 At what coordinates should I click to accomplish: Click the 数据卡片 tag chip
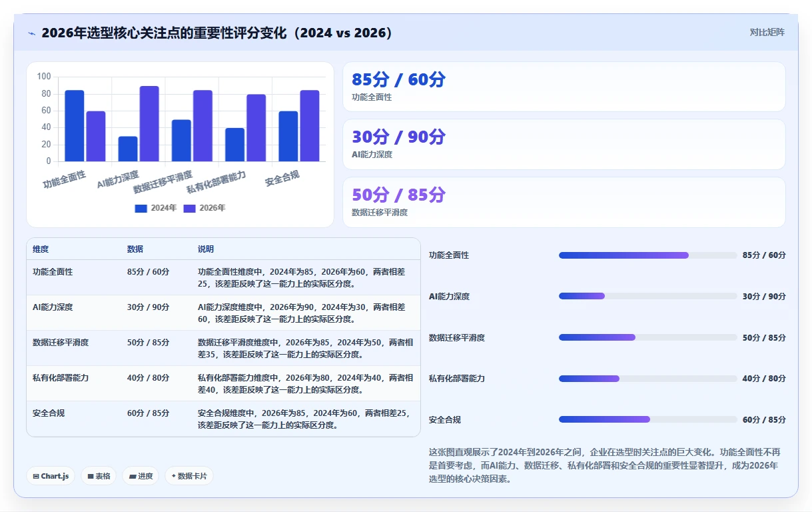pyautogui.click(x=189, y=476)
